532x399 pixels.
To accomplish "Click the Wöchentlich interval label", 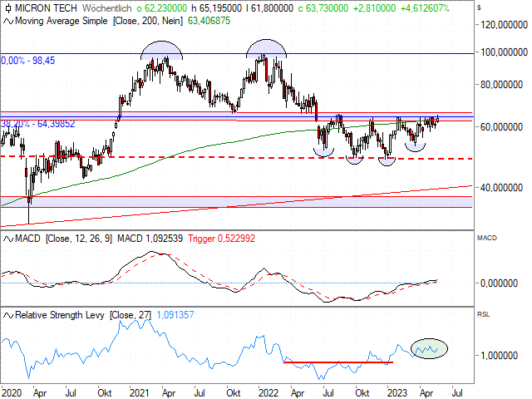I will (x=107, y=7).
